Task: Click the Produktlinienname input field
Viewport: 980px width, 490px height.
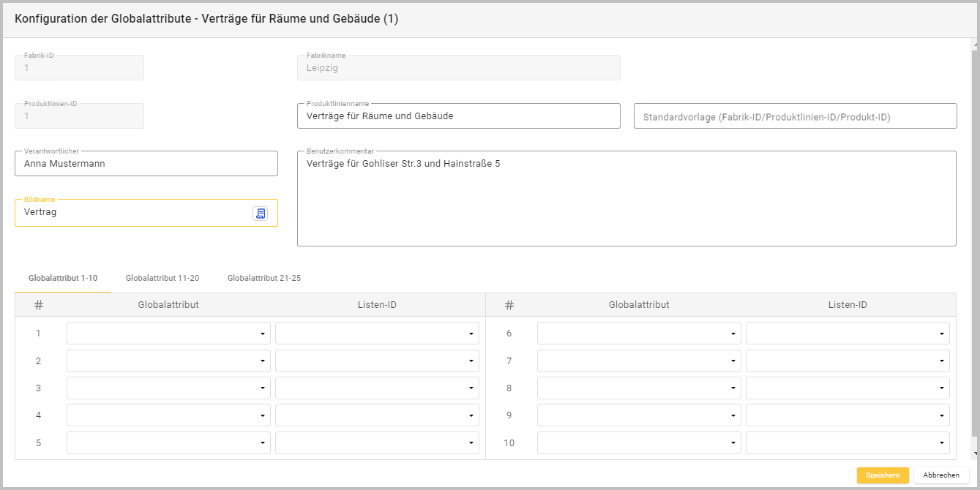Action: [459, 116]
